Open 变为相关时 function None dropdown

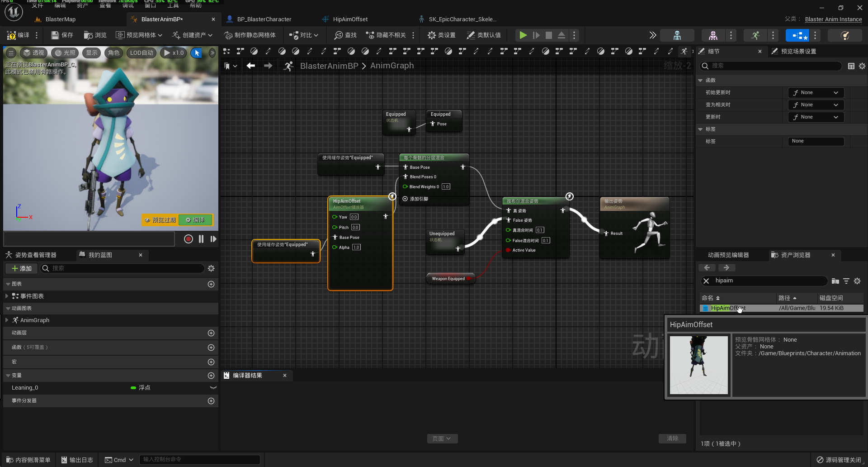pos(816,105)
